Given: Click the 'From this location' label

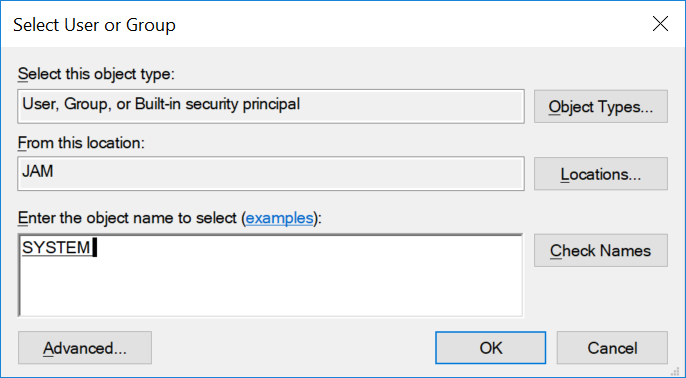Looking at the screenshot, I should [81, 142].
